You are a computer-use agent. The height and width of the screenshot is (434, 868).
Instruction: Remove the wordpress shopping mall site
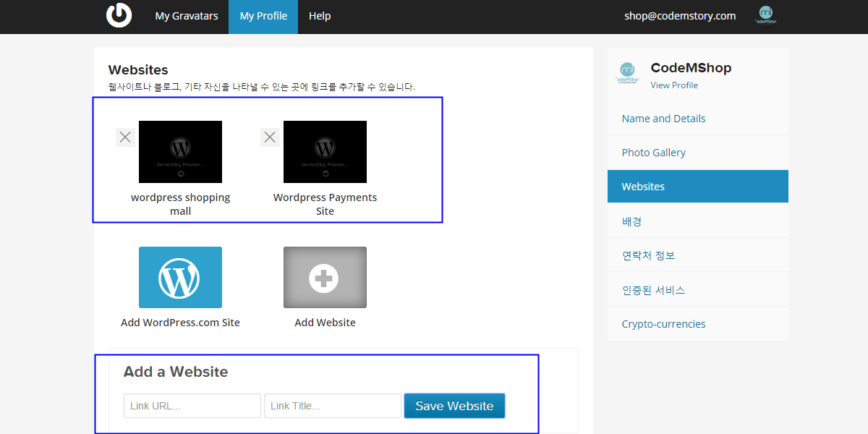[x=124, y=137]
